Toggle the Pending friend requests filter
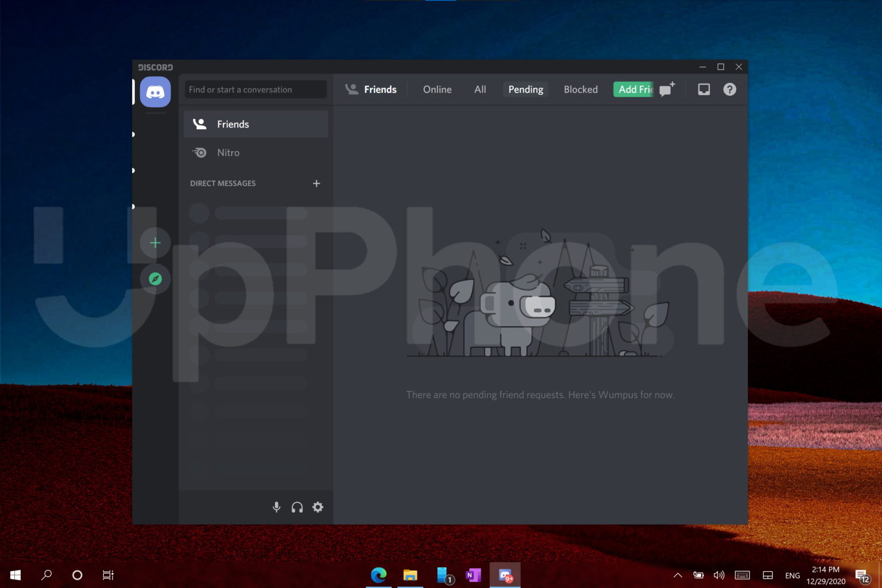This screenshot has width=882, height=588. (525, 89)
